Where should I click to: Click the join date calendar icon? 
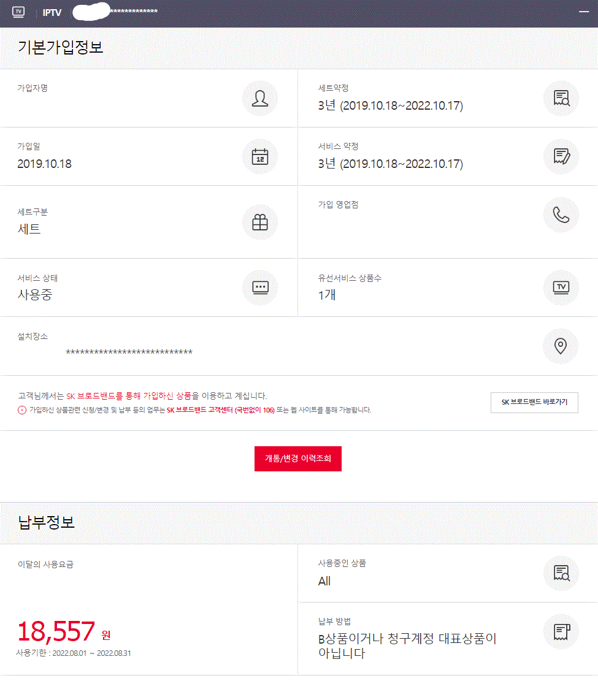260,156
